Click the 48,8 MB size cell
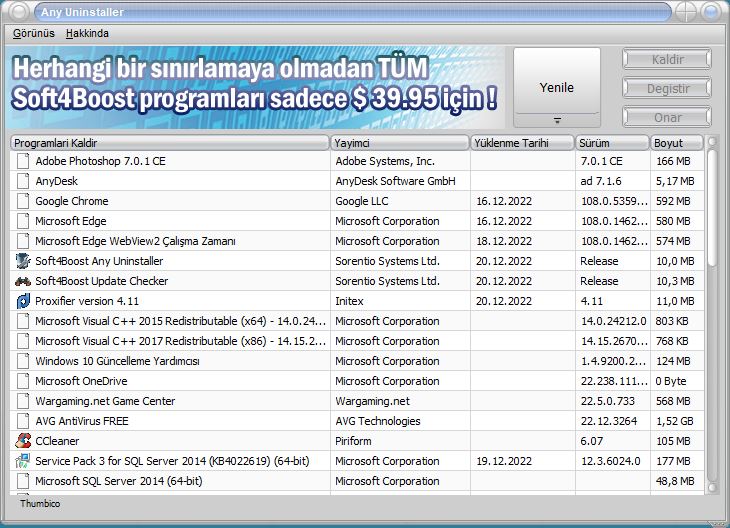 [x=675, y=481]
